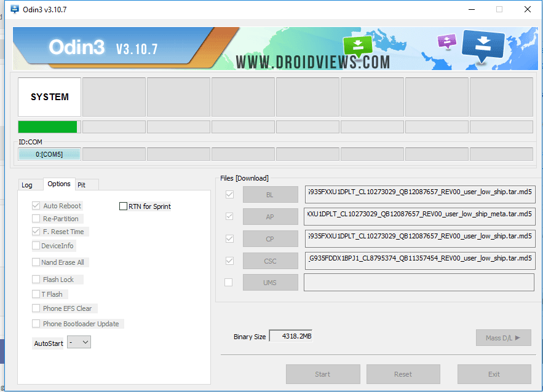Click the green SYSTEM progress bar
This screenshot has width=543, height=392.
50,127
